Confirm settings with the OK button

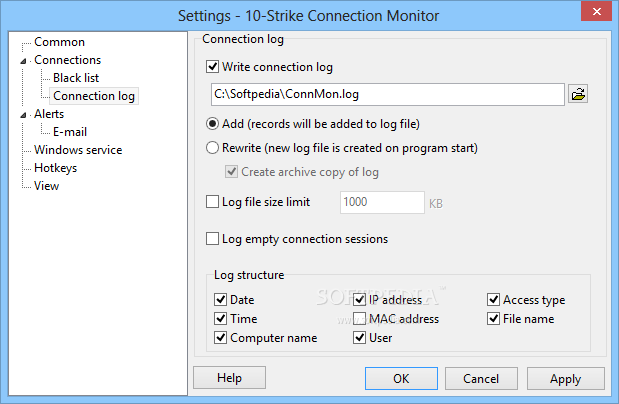pyautogui.click(x=401, y=379)
